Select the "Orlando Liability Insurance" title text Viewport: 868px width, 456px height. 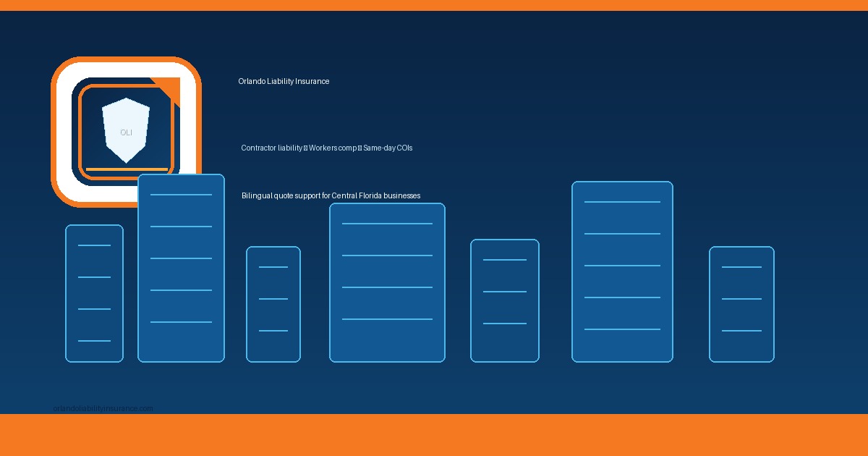tap(284, 82)
